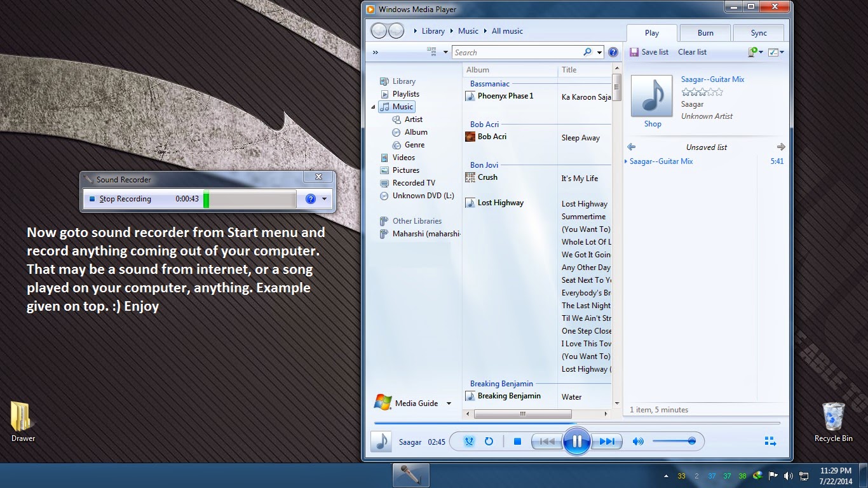Turn repeat on

point(489,441)
